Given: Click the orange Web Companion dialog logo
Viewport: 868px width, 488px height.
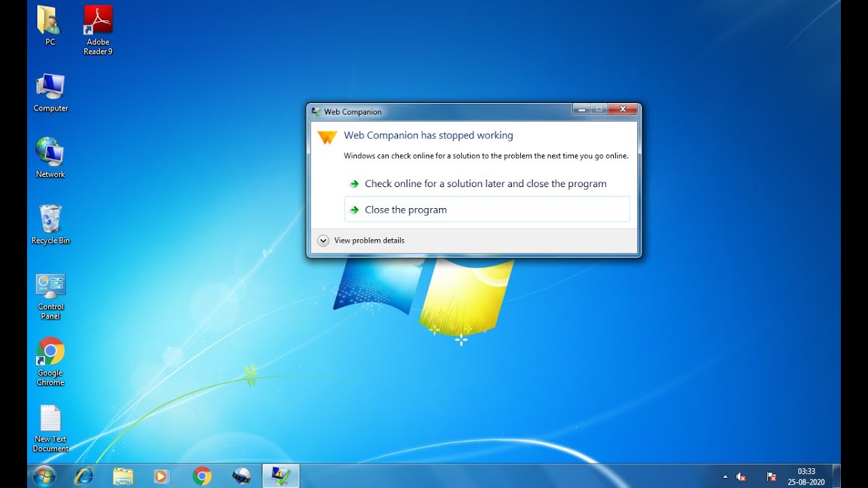Looking at the screenshot, I should (327, 137).
